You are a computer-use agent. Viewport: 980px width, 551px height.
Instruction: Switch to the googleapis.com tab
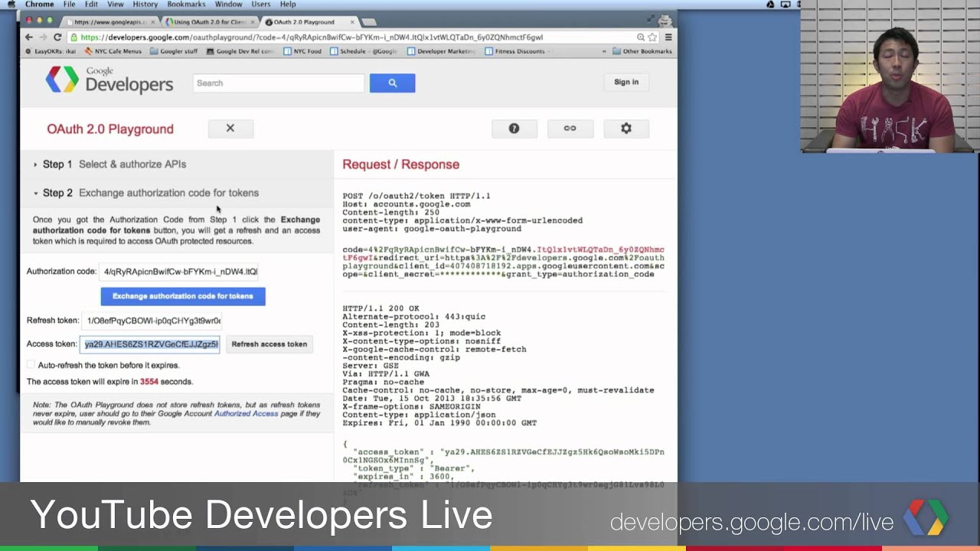coord(109,22)
